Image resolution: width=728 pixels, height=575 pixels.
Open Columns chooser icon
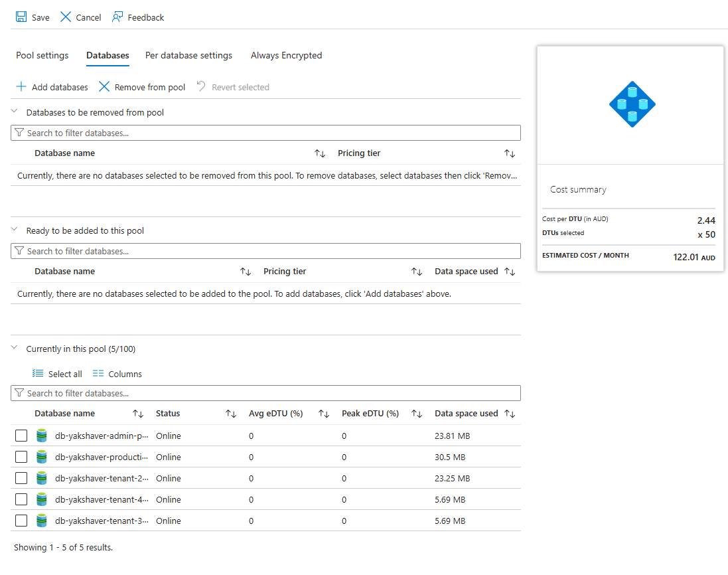coord(98,374)
